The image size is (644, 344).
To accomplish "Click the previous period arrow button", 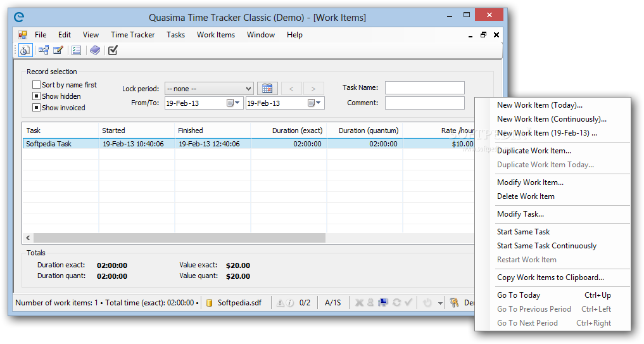I will tap(291, 88).
